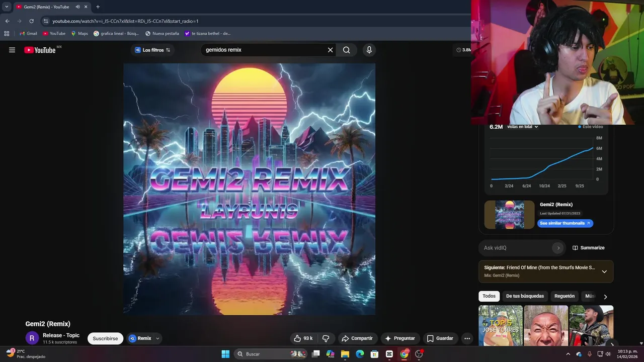Image resolution: width=644 pixels, height=362 pixels.
Task: Open the weather widget showing 21°C
Action: pyautogui.click(x=25, y=353)
